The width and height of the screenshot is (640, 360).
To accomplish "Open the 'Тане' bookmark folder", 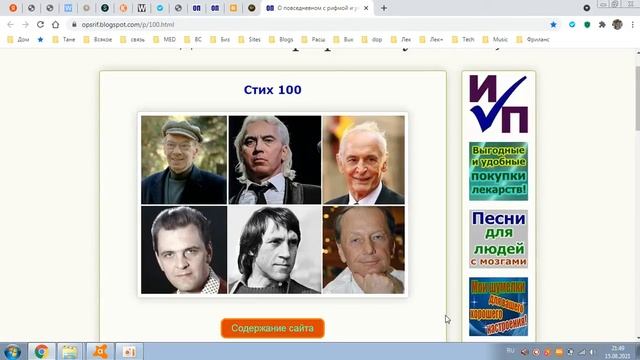I will [64, 40].
